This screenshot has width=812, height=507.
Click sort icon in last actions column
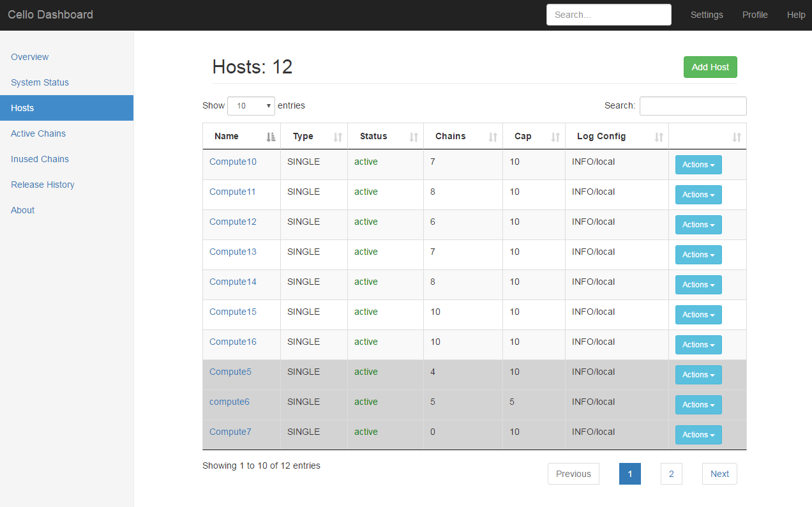coord(737,137)
